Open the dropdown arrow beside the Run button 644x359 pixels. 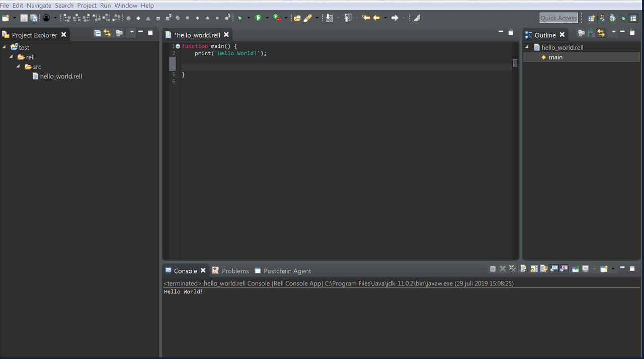pyautogui.click(x=267, y=18)
